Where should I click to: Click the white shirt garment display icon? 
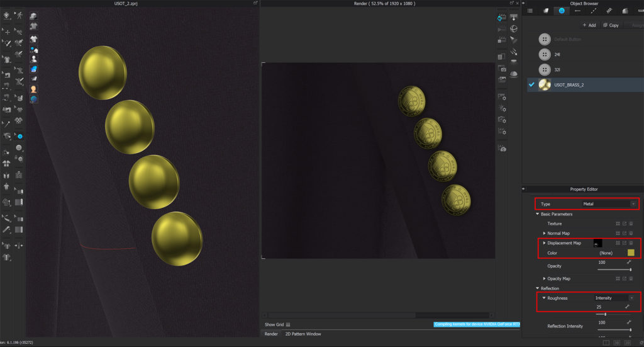point(34,39)
